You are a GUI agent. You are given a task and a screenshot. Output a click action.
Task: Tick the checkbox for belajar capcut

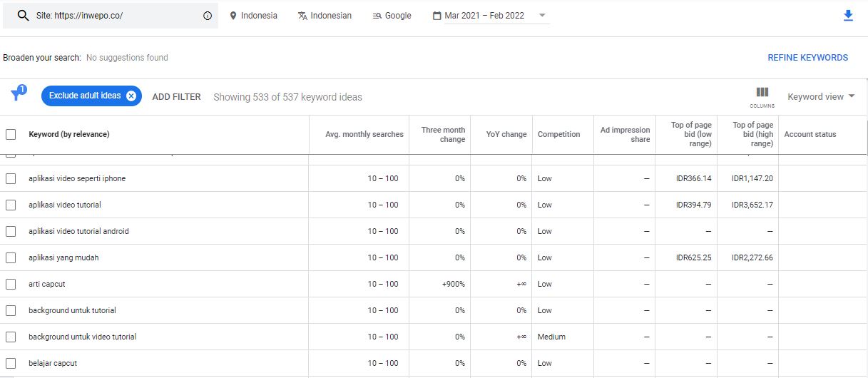11,363
